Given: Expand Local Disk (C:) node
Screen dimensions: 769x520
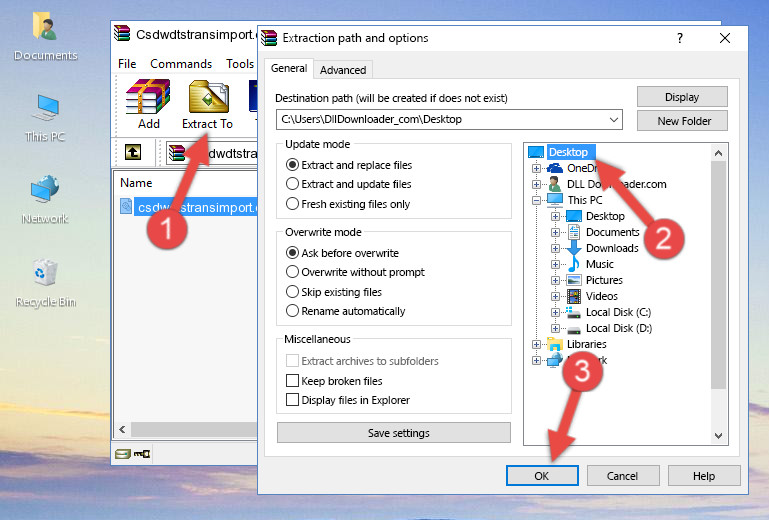Looking at the screenshot, I should pos(555,312).
